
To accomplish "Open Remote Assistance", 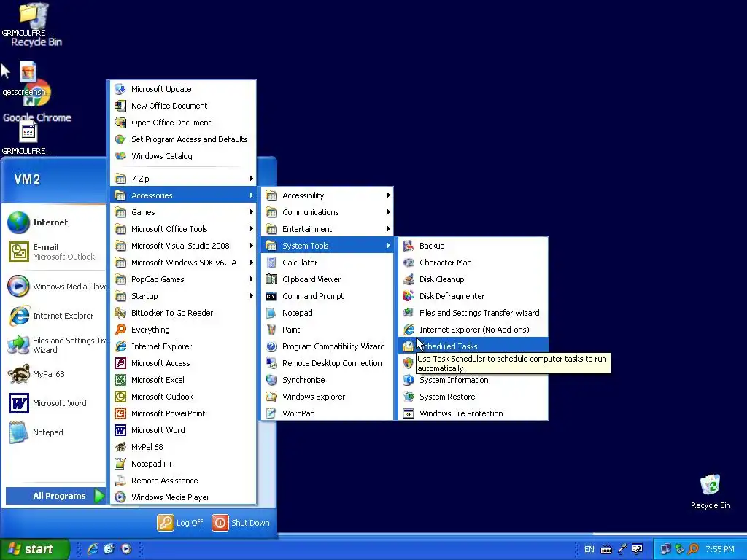I will pyautogui.click(x=183, y=480).
